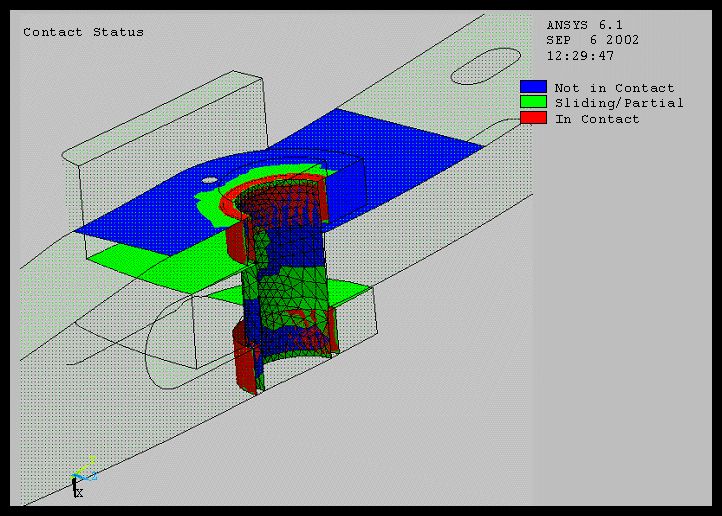Click the 'Sliding/Partial' legend label

[x=619, y=103]
